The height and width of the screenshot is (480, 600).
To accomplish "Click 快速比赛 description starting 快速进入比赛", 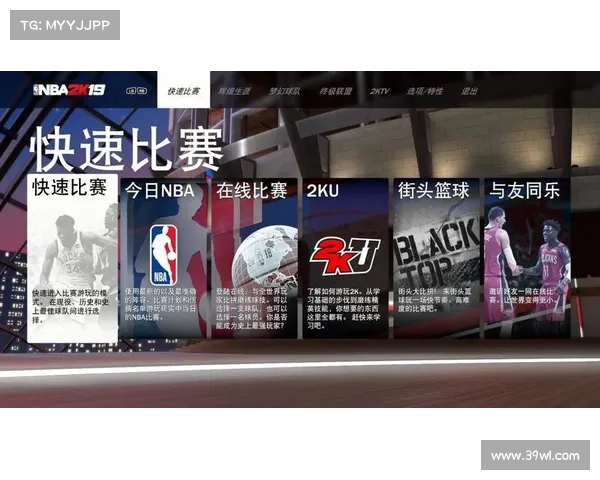I will pos(70,306).
